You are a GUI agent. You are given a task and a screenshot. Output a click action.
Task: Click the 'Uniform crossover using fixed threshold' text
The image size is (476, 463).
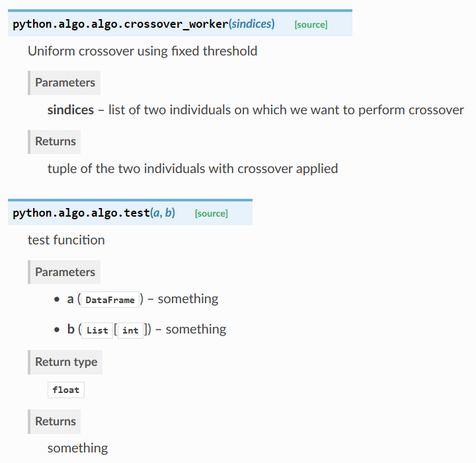142,52
